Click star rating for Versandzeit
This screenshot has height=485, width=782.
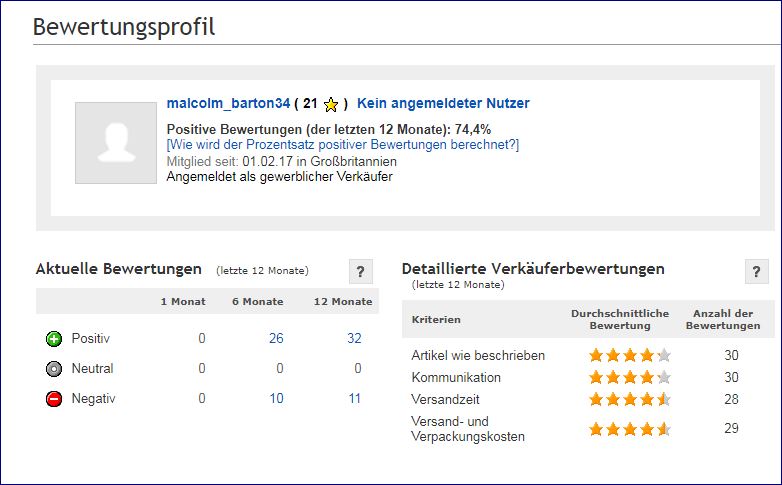pyautogui.click(x=630, y=399)
